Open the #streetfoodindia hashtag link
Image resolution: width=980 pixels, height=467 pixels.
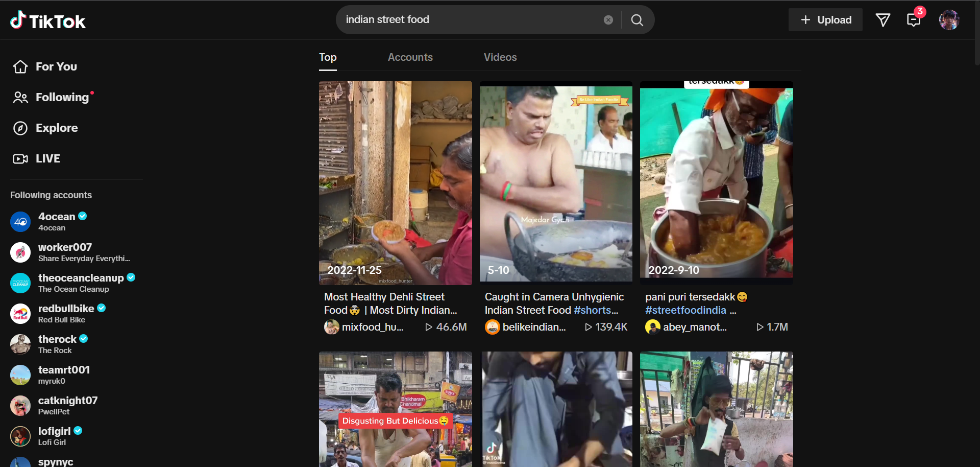pyautogui.click(x=685, y=310)
